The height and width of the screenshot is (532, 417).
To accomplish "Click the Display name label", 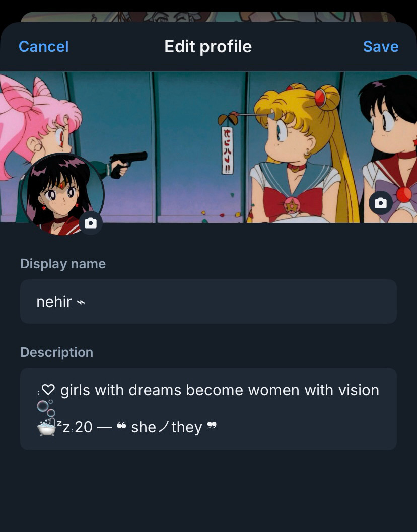I will click(63, 264).
